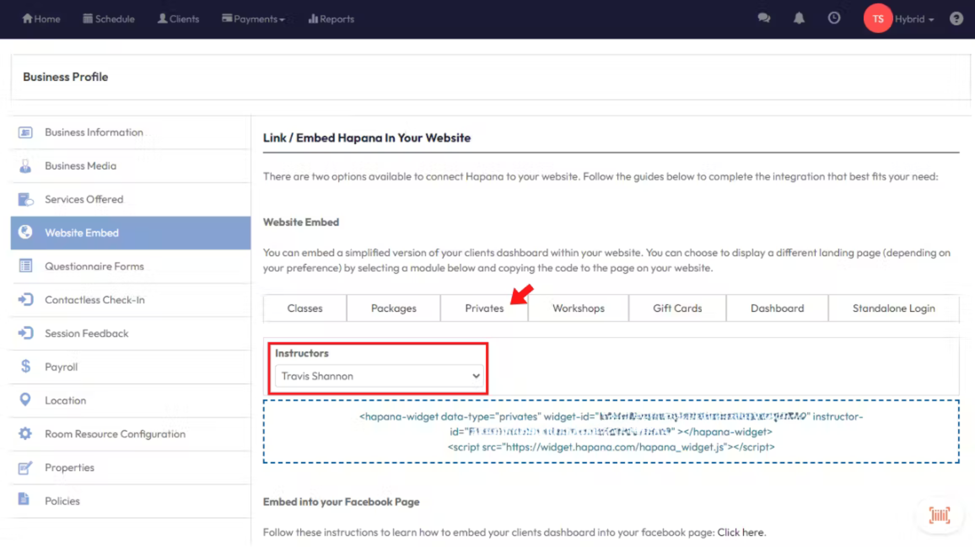Open the Hybrid account dropdown
Screen dimensions: 975x560
pos(914,19)
